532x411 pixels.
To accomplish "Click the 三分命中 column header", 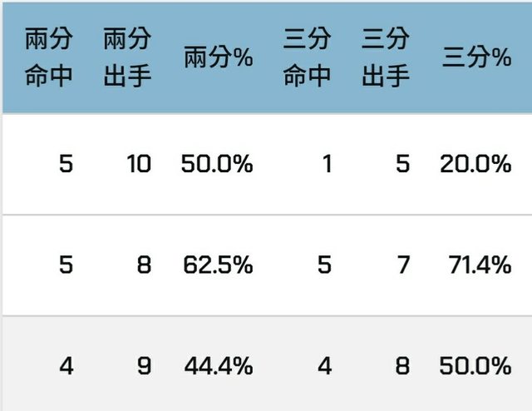I will click(x=307, y=57).
